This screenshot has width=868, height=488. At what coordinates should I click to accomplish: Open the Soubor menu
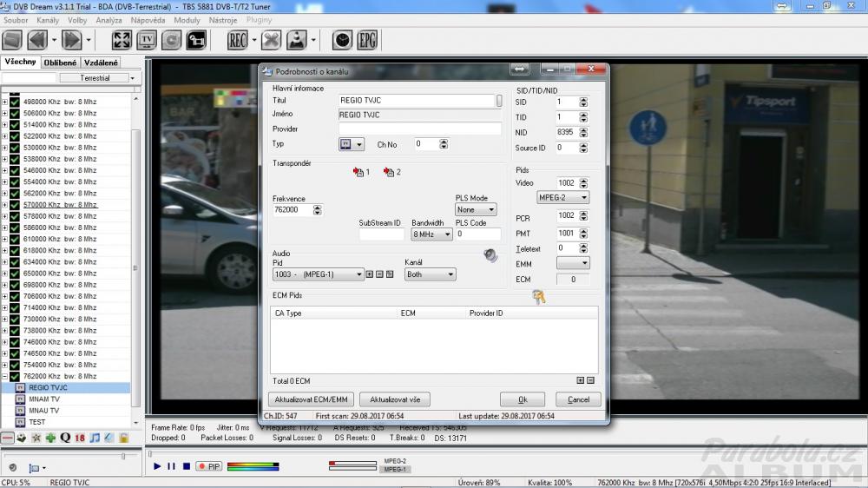coord(16,20)
